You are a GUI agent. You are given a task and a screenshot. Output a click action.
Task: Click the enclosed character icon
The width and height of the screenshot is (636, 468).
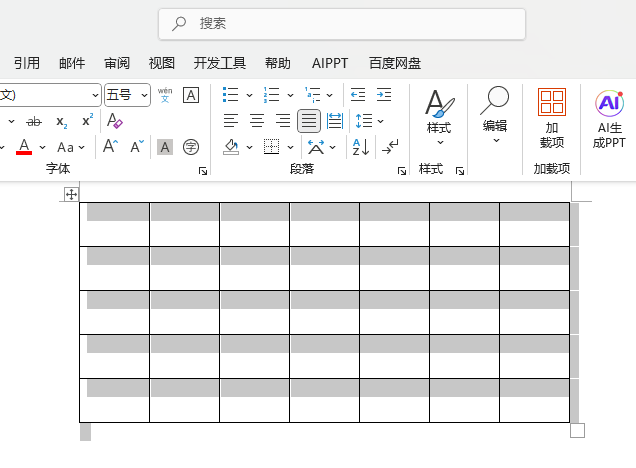[x=191, y=147]
